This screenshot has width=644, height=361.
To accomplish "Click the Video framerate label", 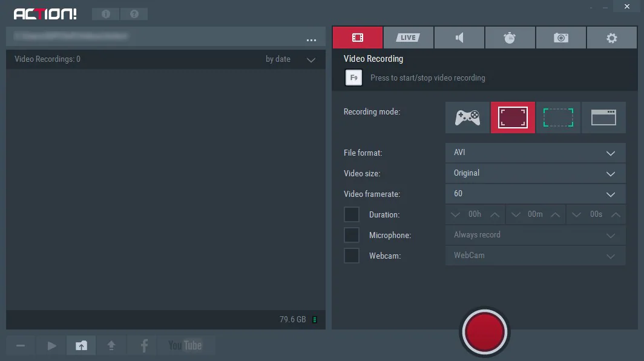I will pos(372,194).
